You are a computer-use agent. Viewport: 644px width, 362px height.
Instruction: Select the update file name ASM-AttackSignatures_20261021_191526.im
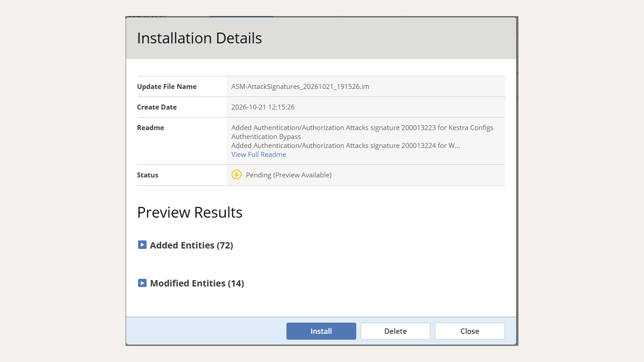pyautogui.click(x=300, y=86)
